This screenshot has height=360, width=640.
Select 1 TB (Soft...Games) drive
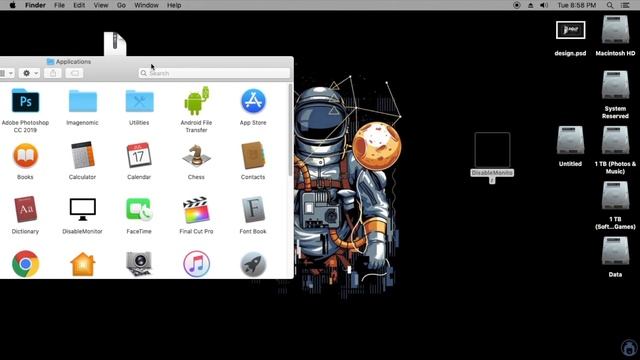[615, 196]
